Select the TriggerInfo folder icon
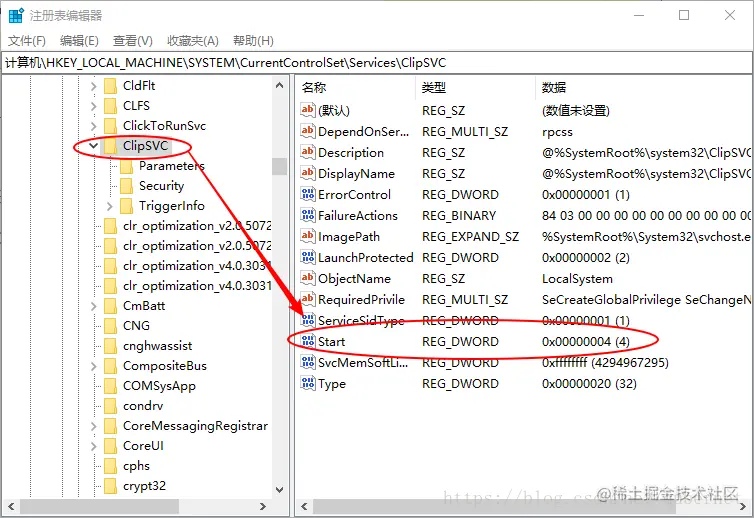This screenshot has height=518, width=754. click(x=126, y=206)
